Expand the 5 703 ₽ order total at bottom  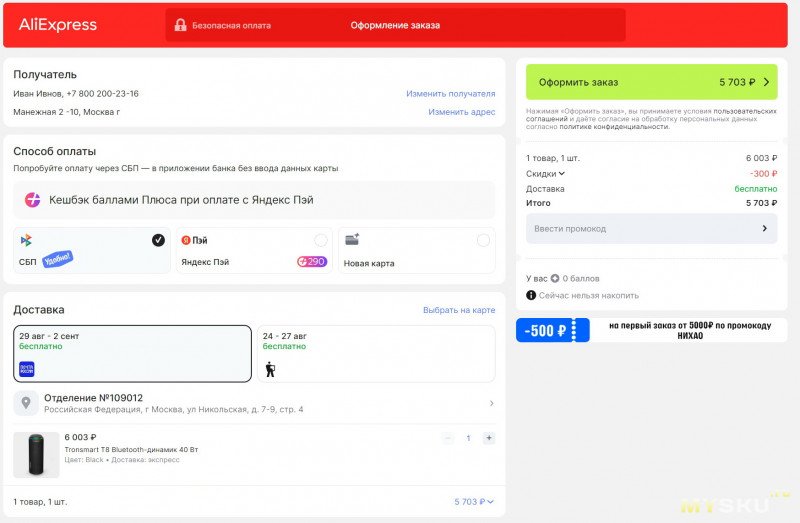coord(474,502)
